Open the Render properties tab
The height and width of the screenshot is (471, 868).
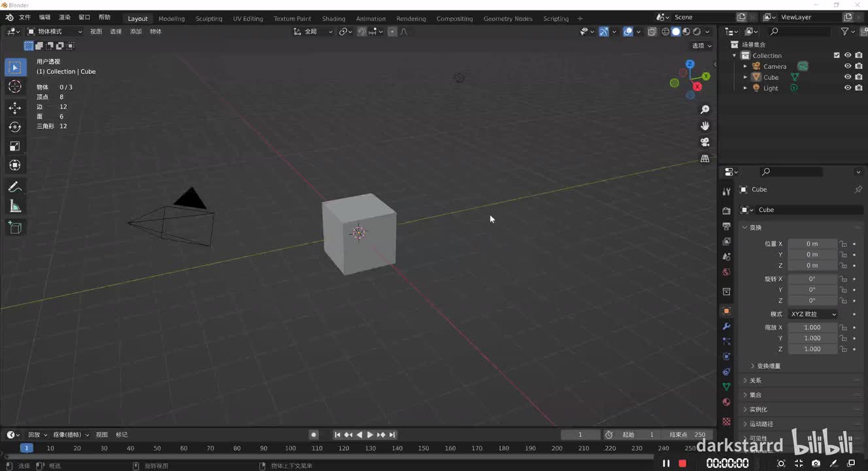[726, 211]
